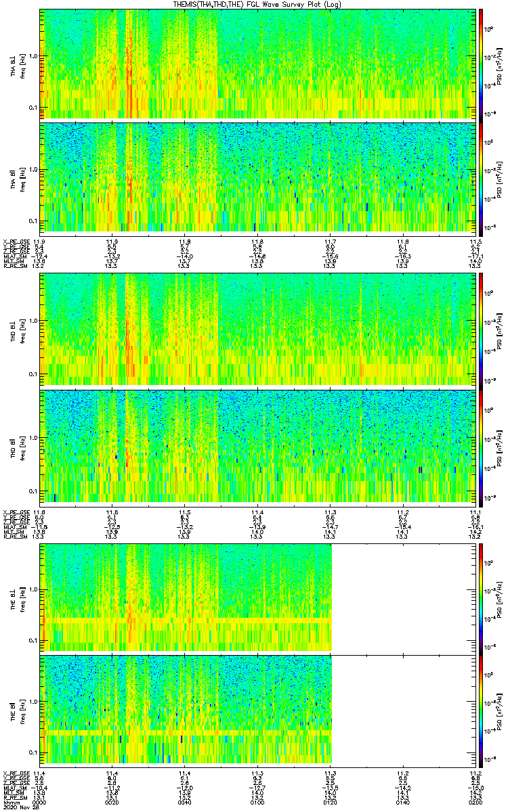Click the THD B-parallel freq [Hz] axis label
The height and width of the screenshot is (812, 508).
click(x=22, y=448)
